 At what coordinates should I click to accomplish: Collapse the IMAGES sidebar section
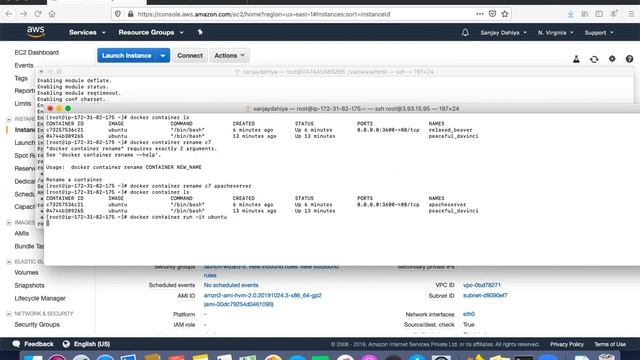click(x=9, y=222)
